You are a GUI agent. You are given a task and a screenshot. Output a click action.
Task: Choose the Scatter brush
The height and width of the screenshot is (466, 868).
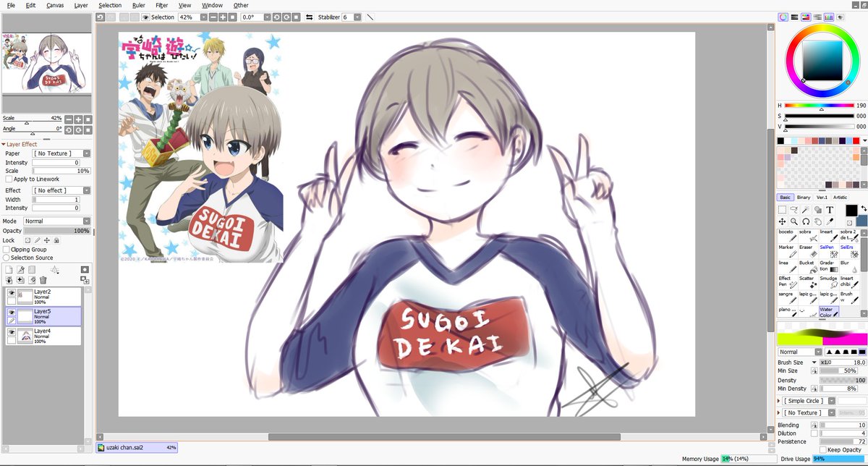click(807, 283)
